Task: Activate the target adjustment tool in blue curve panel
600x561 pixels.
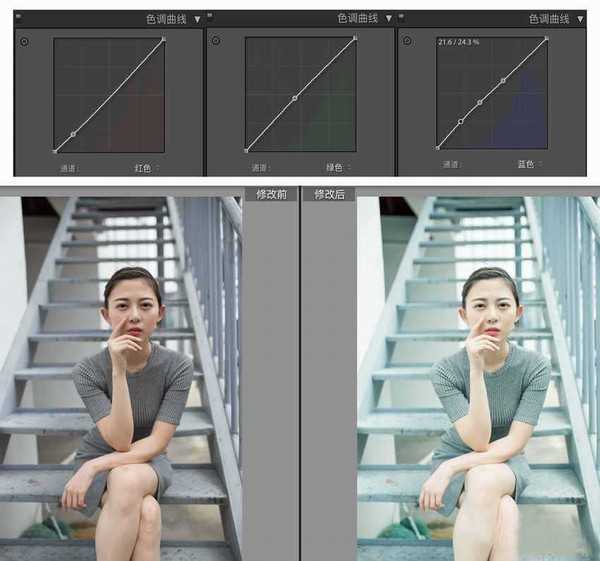Action: tap(407, 41)
